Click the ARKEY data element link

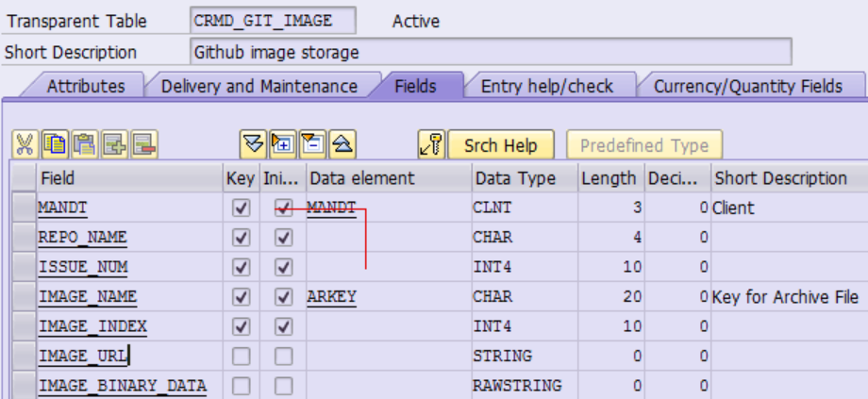(x=331, y=297)
